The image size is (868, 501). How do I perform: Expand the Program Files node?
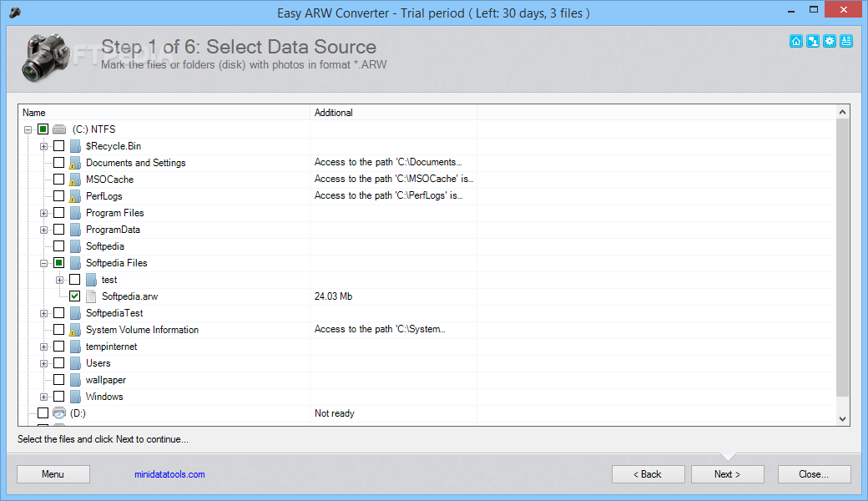click(x=43, y=214)
